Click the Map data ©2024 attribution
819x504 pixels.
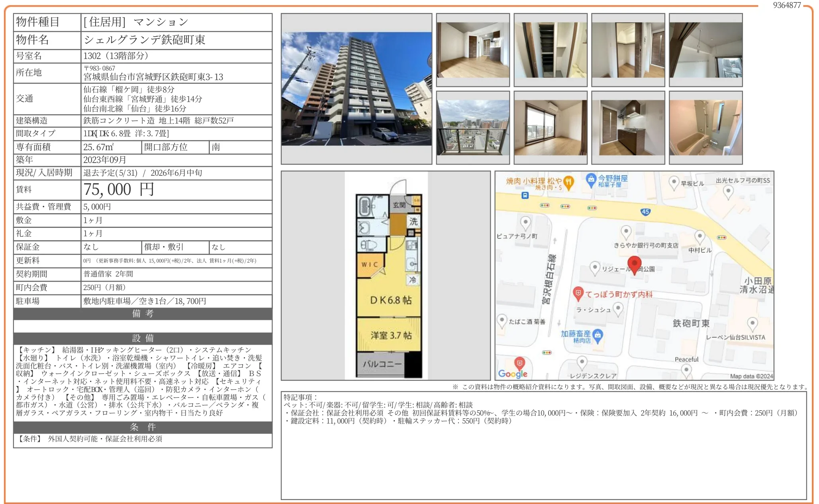[751, 376]
